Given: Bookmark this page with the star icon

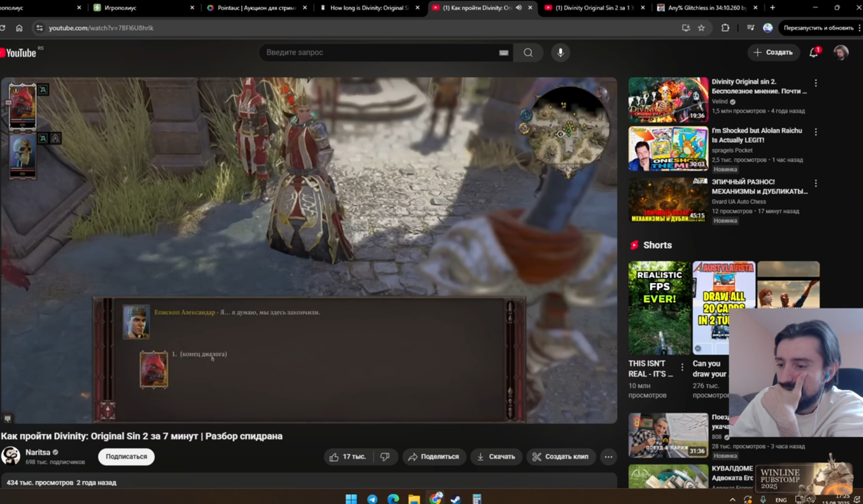Looking at the screenshot, I should (x=701, y=28).
